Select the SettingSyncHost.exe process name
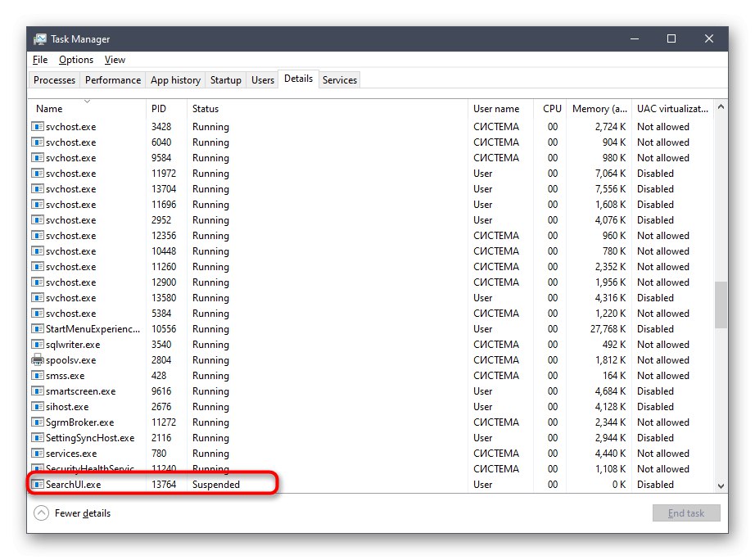This screenshot has height=560, width=755. click(90, 438)
